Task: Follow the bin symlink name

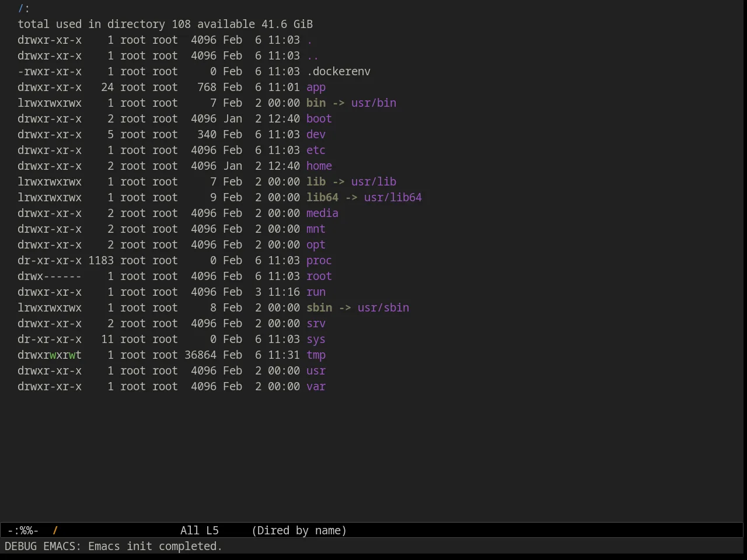Action: click(316, 103)
